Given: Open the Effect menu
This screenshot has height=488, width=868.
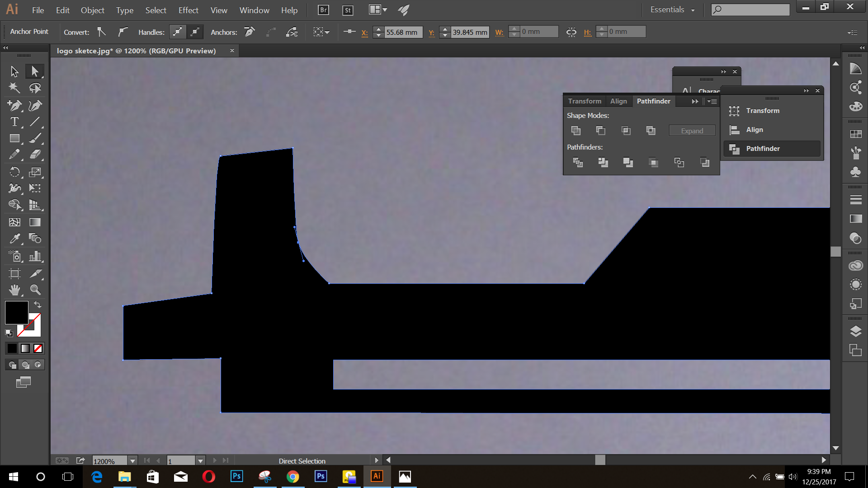Looking at the screenshot, I should pyautogui.click(x=189, y=10).
